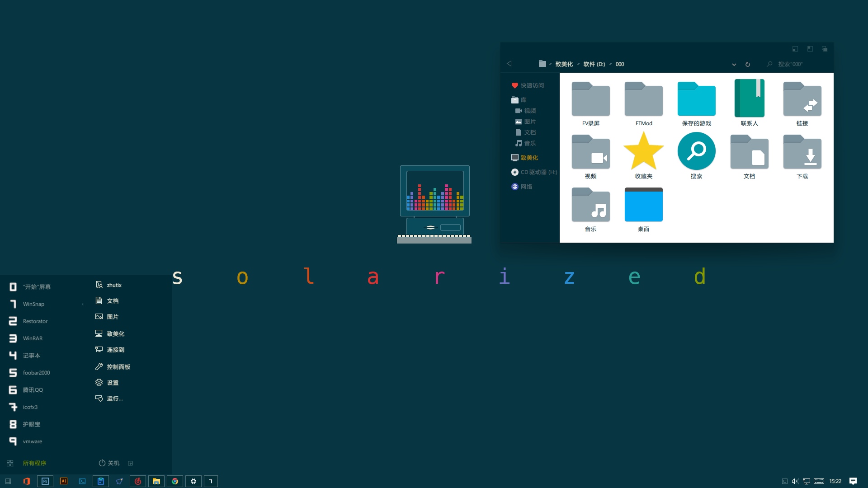Image resolution: width=868 pixels, height=488 pixels.
Task: Open the 链接 links folder
Action: pyautogui.click(x=802, y=103)
